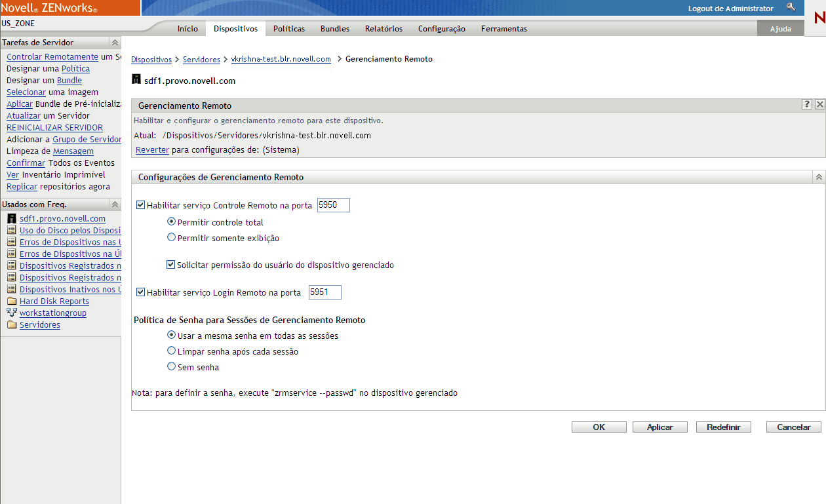
Task: Select Usar a mesma senha em todas as sessões
Action: 172,335
